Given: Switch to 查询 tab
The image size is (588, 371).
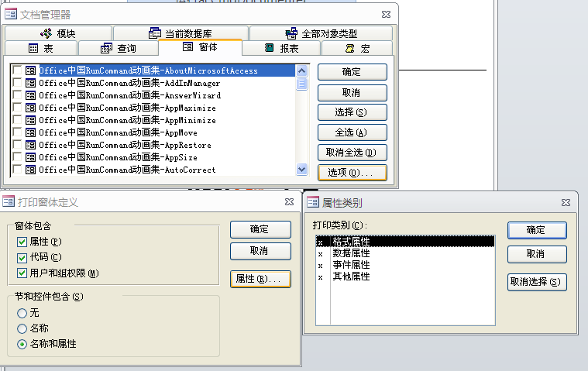Looking at the screenshot, I should click(x=119, y=48).
